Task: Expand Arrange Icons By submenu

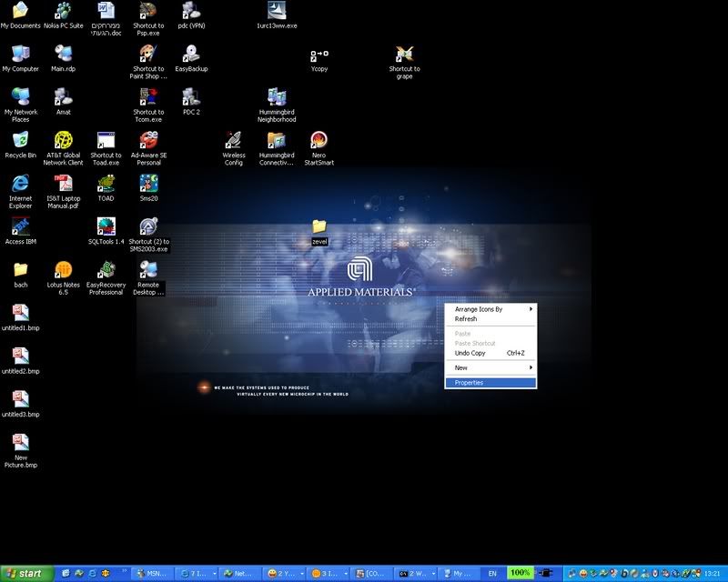Action: [x=490, y=309]
